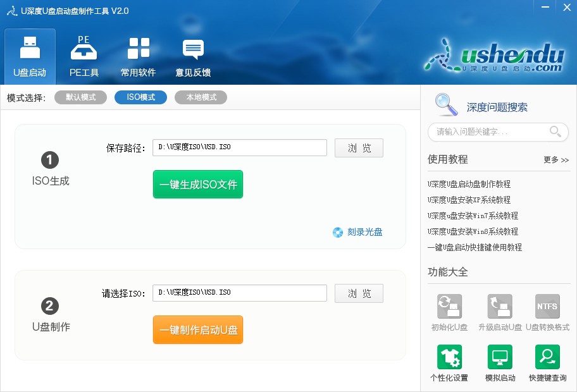Close the U深度 window
Image resolution: width=577 pixels, height=392 pixels.
[x=567, y=7]
